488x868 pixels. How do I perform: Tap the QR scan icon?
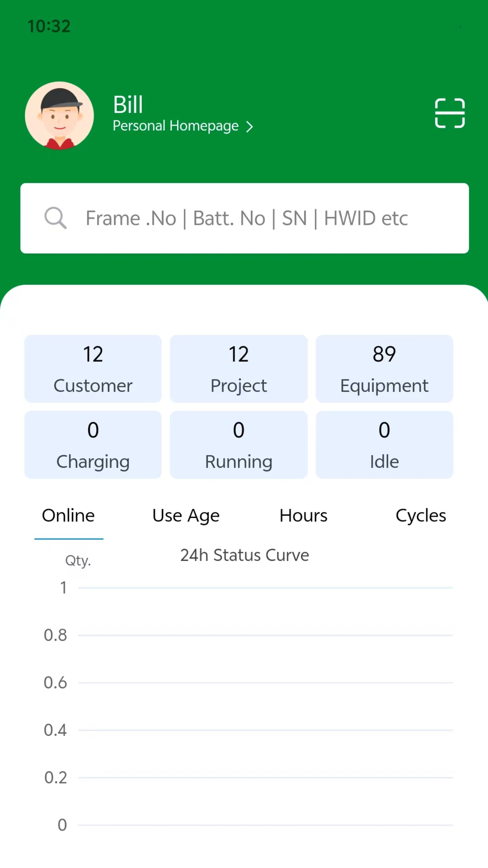pyautogui.click(x=450, y=113)
